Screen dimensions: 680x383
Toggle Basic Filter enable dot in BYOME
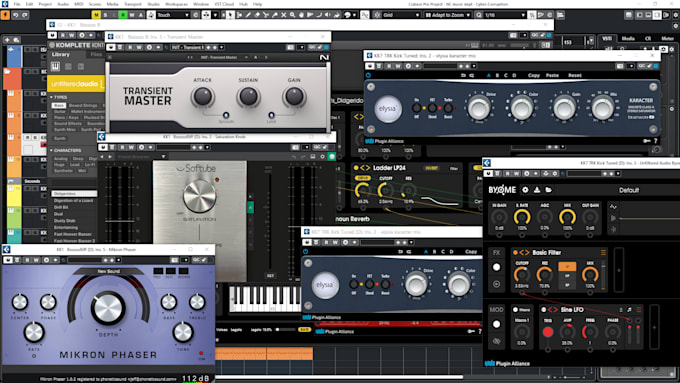[x=515, y=252]
